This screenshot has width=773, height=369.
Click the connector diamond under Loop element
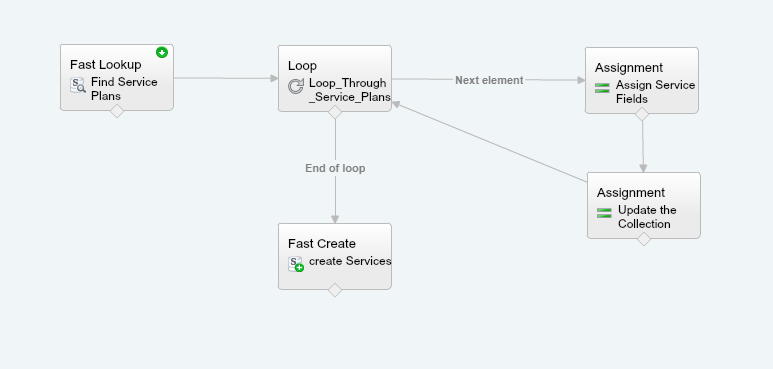coord(335,112)
